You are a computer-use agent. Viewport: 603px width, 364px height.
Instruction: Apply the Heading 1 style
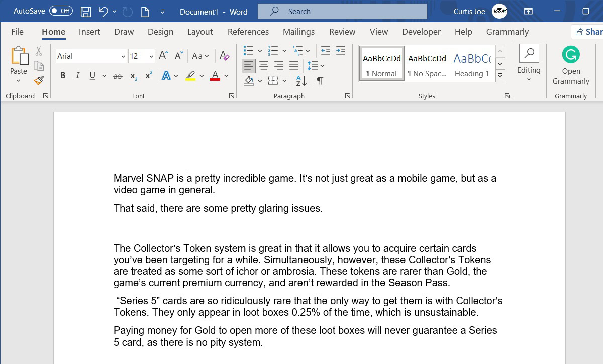pos(472,64)
